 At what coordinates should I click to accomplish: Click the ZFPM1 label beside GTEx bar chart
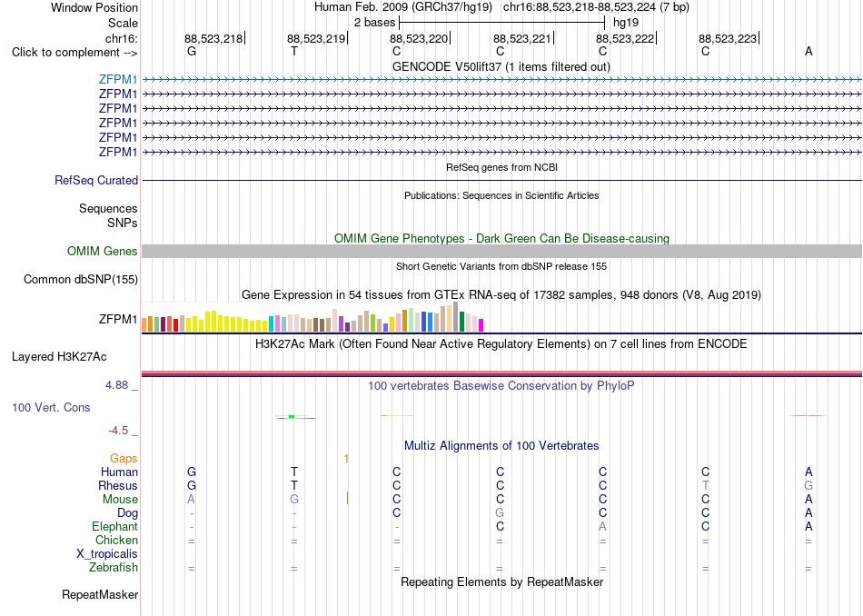pos(118,319)
